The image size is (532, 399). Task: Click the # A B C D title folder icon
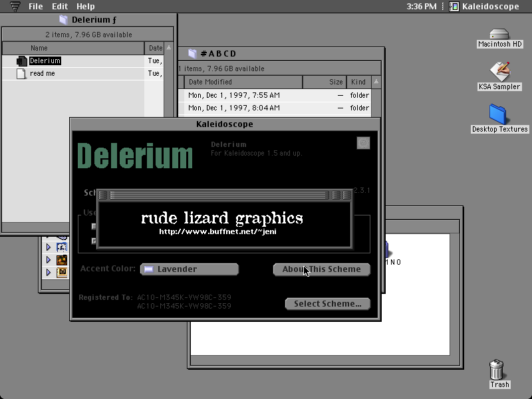click(192, 54)
